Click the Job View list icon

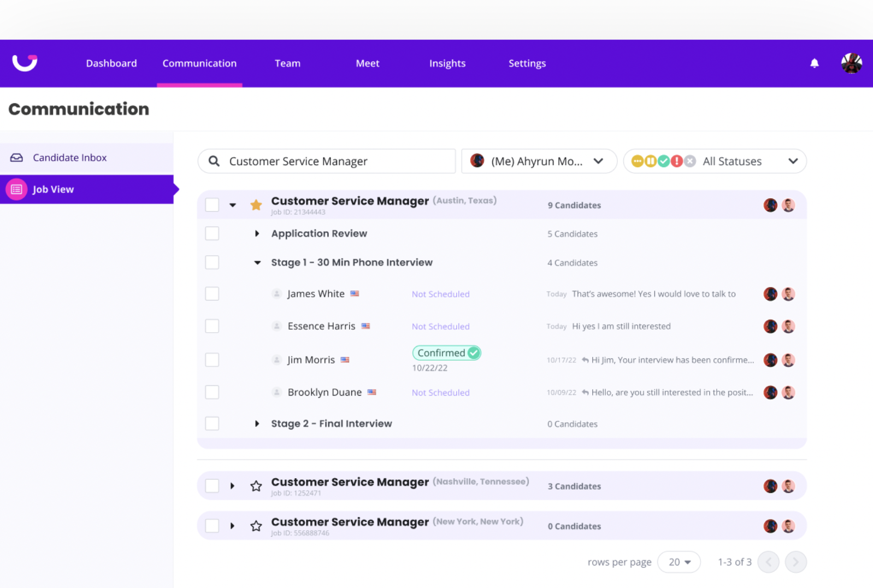pos(16,189)
